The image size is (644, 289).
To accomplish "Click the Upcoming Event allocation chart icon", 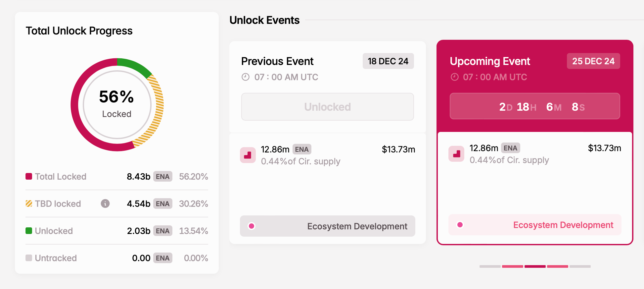I will click(x=457, y=154).
